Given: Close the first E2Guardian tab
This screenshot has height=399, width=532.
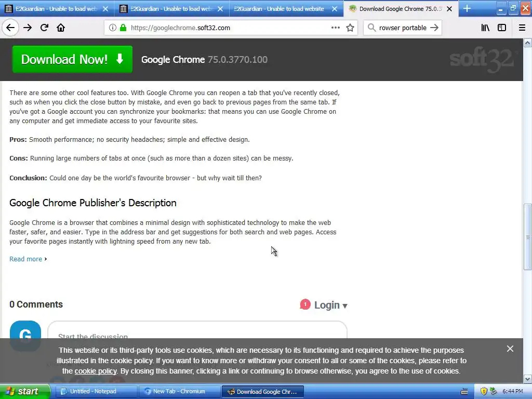Looking at the screenshot, I should 105,9.
